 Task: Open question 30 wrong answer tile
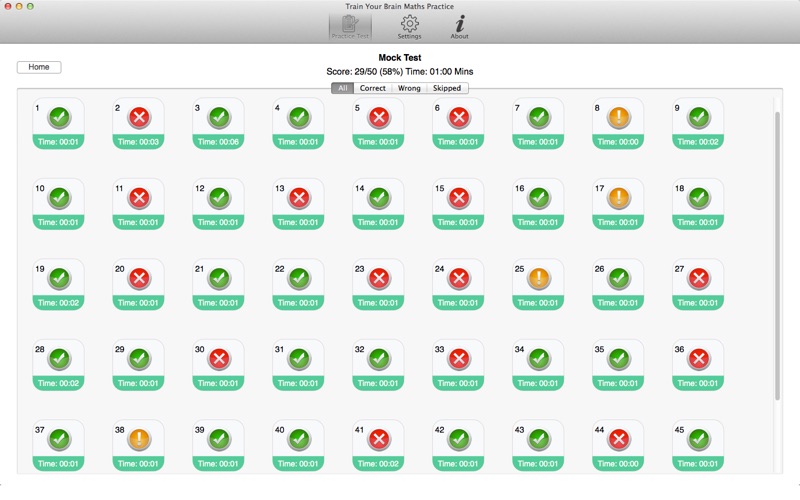pos(218,365)
